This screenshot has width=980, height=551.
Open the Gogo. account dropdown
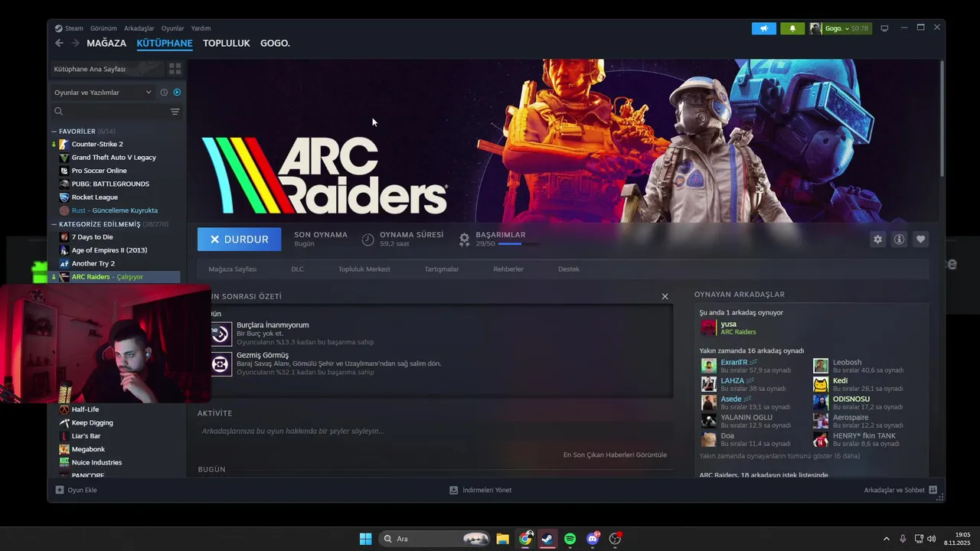(841, 28)
